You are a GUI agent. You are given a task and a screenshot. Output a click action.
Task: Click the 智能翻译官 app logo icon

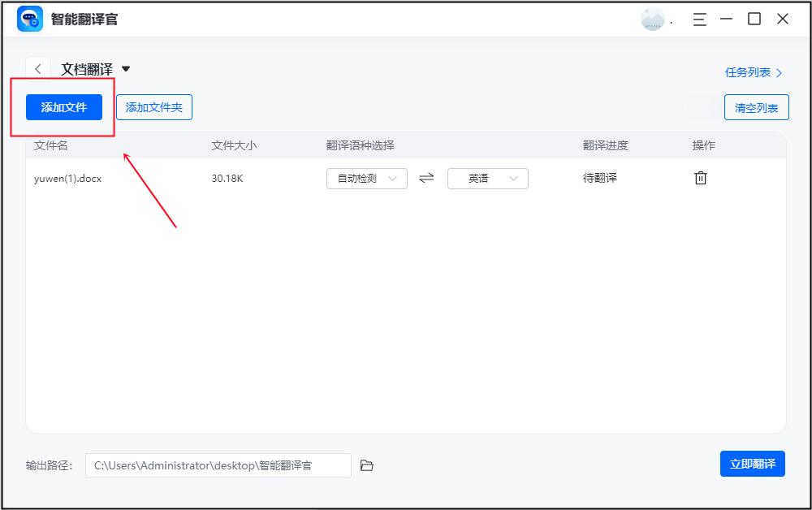pos(30,18)
